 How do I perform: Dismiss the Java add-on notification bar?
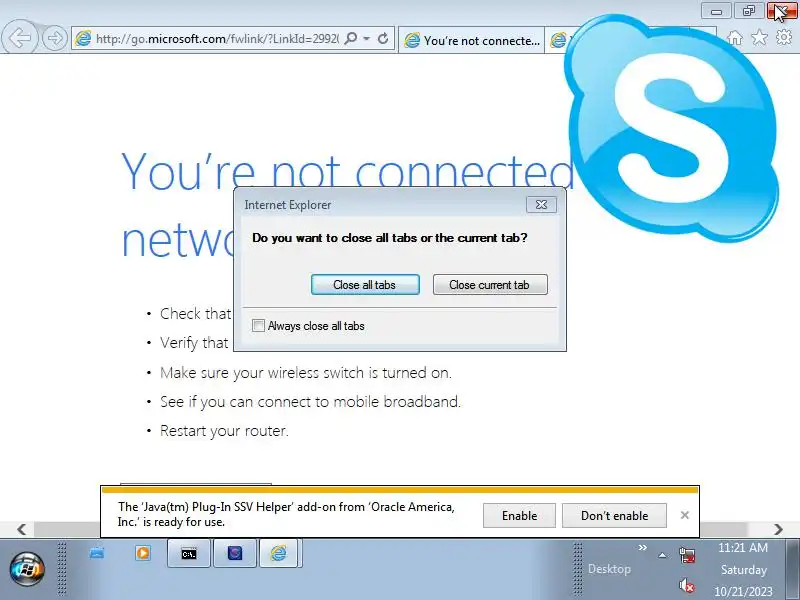tap(685, 515)
